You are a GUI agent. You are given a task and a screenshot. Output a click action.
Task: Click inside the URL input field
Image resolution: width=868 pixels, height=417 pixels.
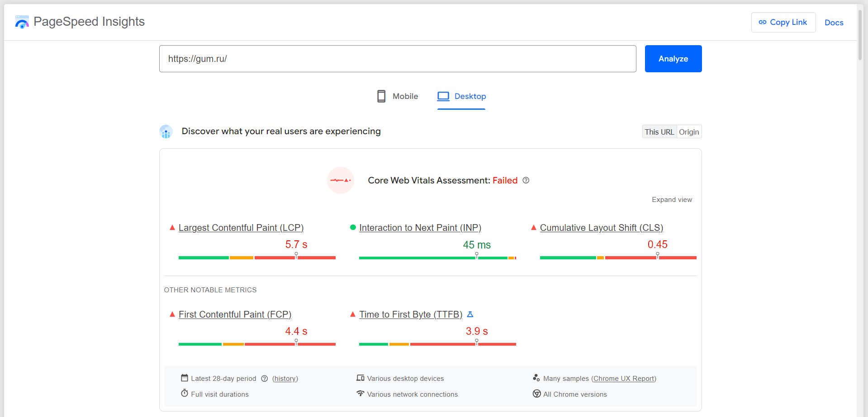397,59
